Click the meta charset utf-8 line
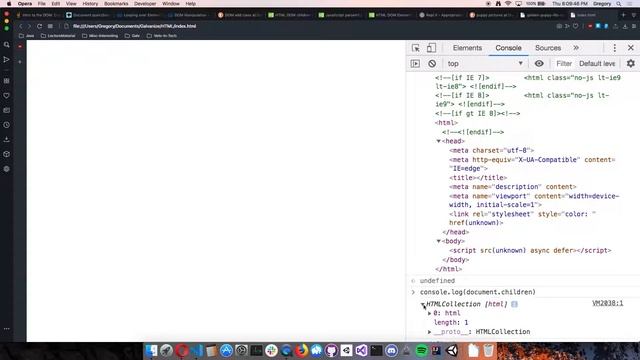This screenshot has width=640, height=360. (x=491, y=151)
